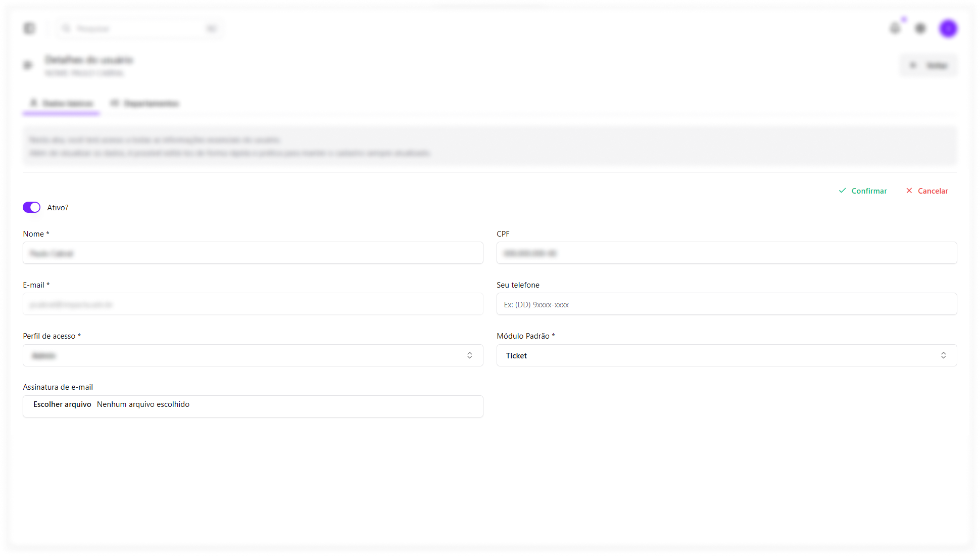Click the red Cancelar button
Viewport: 980px width, 556px height.
(x=927, y=191)
